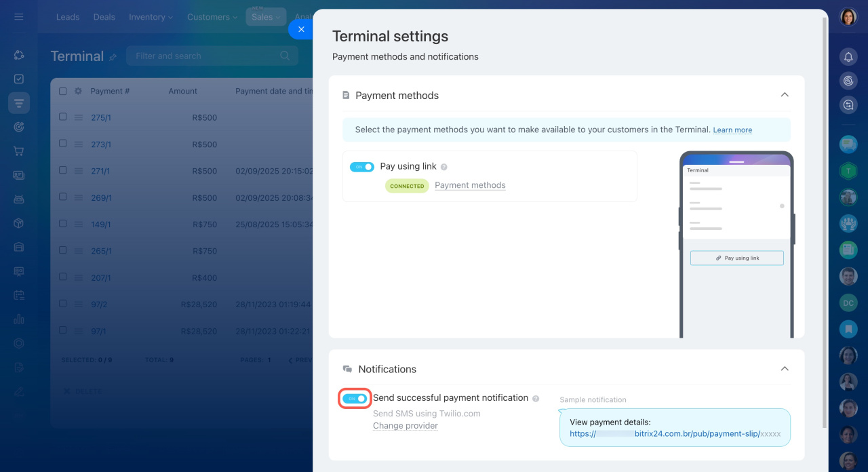Collapse the Payment methods section
Viewport: 868px width, 472px height.
(785, 95)
